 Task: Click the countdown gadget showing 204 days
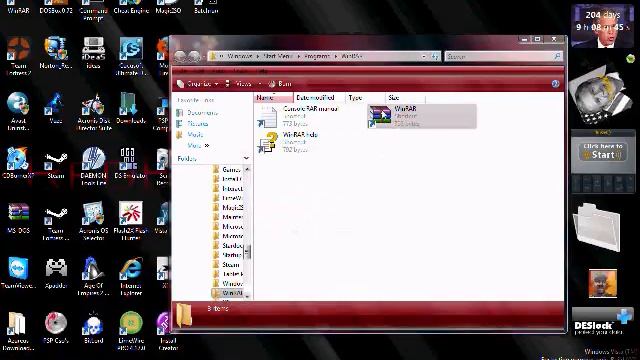(x=602, y=26)
